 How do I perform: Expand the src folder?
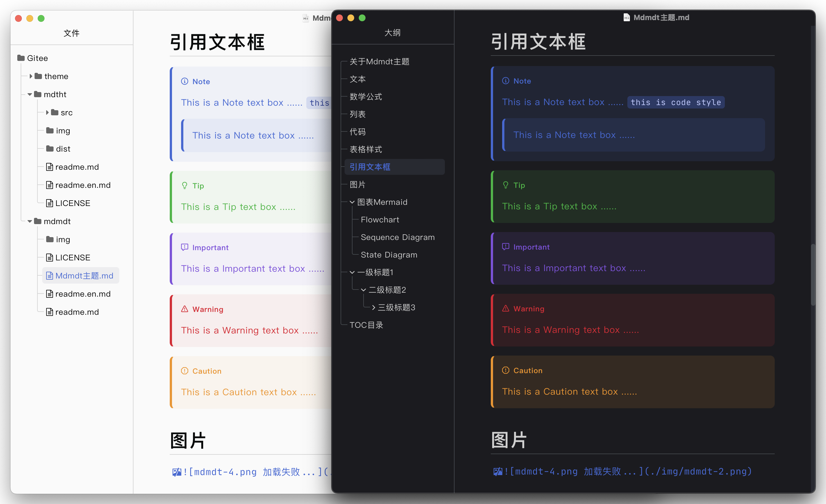pyautogui.click(x=47, y=112)
